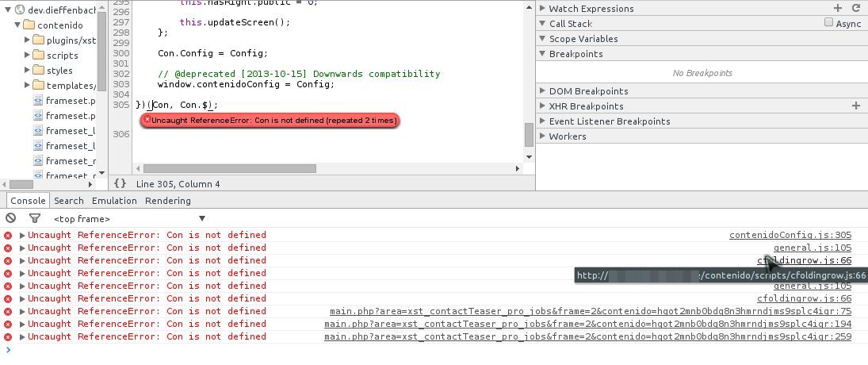
Task: Switch to the Emulation tab
Action: tap(114, 201)
